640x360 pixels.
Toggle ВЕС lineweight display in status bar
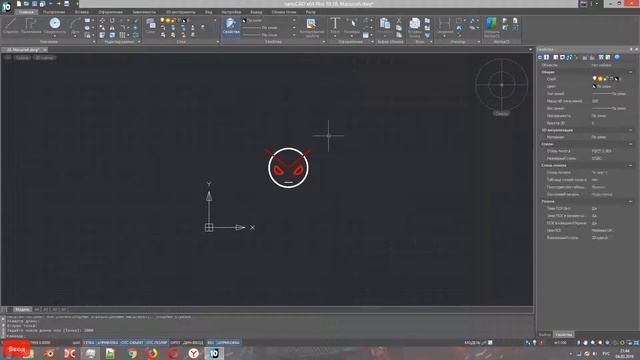[x=211, y=342]
